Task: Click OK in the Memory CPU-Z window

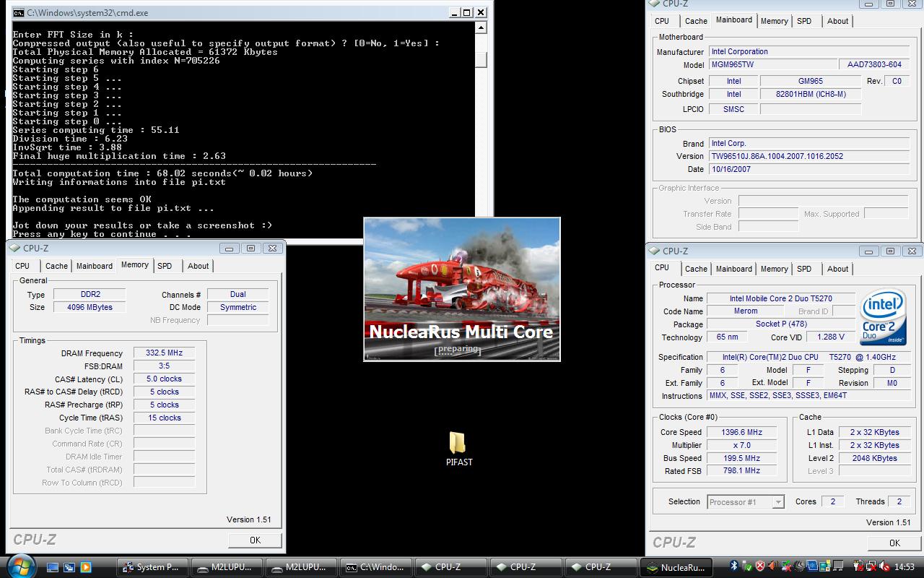Action: pyautogui.click(x=255, y=540)
